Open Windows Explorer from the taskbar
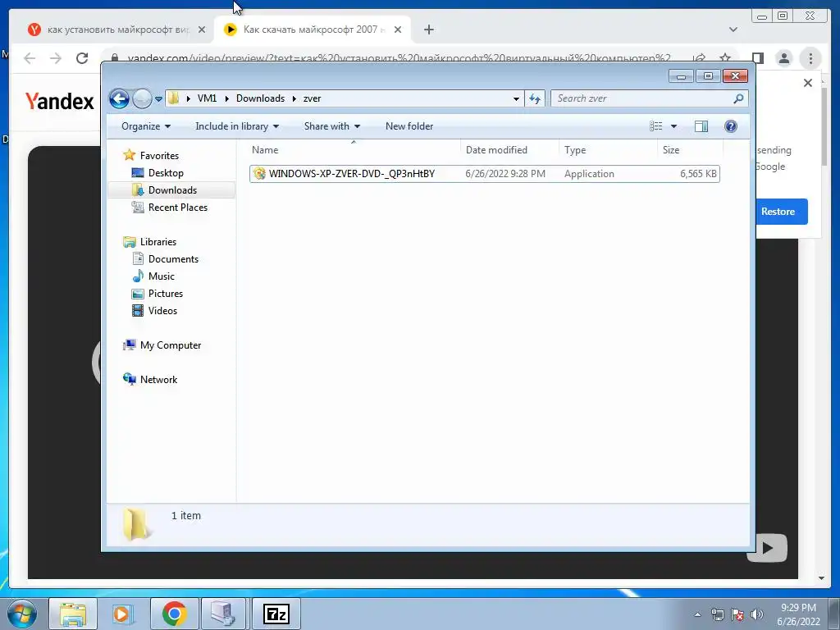Screen dimensions: 840x630 73,614
